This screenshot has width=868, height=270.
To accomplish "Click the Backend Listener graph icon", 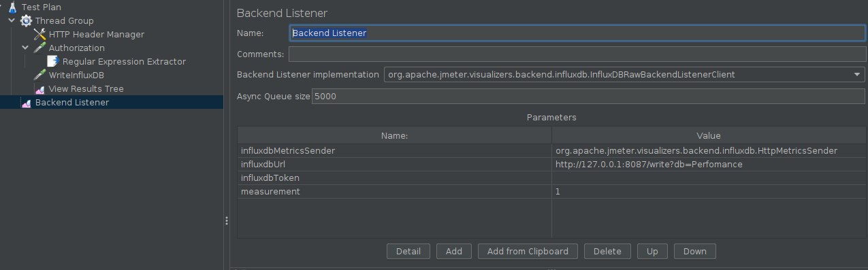I will tap(27, 103).
